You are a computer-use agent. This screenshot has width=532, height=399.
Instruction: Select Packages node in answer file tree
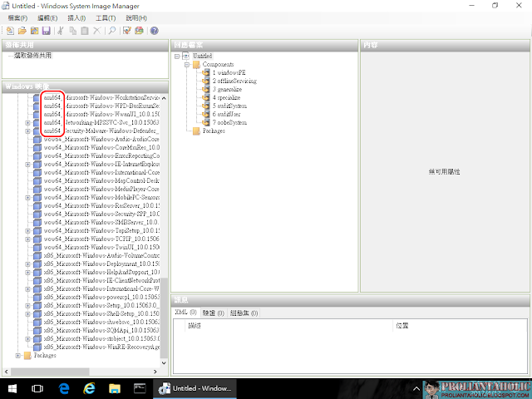click(x=214, y=131)
